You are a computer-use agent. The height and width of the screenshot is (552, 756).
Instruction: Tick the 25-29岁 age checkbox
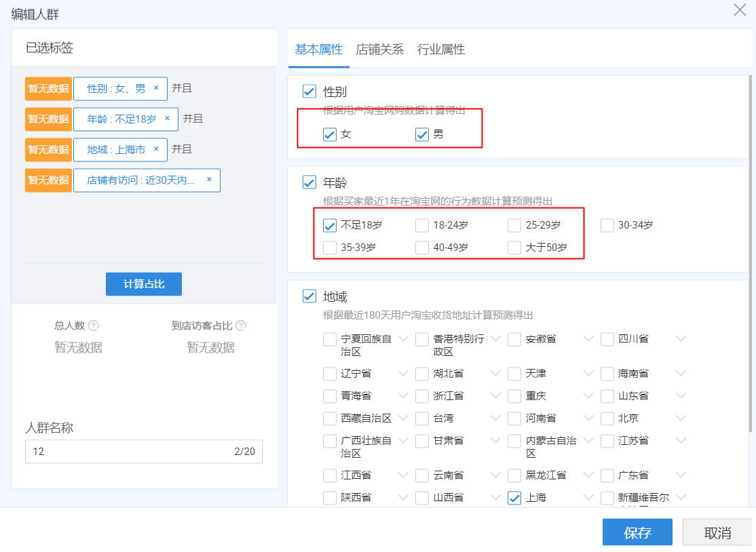514,225
